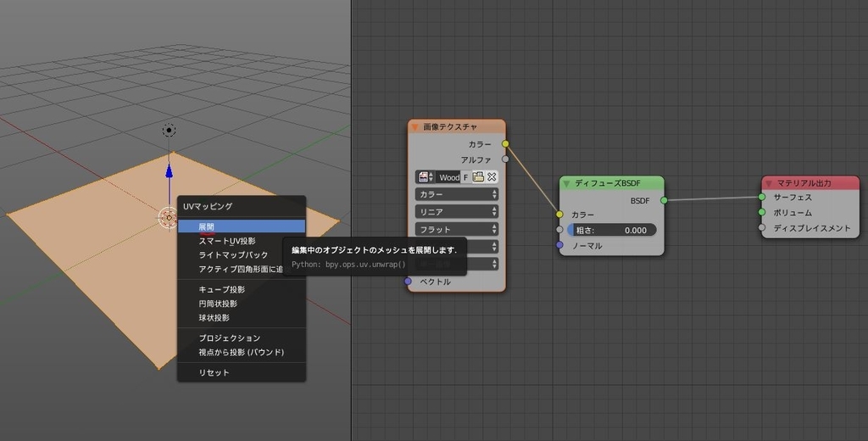
Task: Open the リニア interpolation dropdown
Action: click(457, 212)
